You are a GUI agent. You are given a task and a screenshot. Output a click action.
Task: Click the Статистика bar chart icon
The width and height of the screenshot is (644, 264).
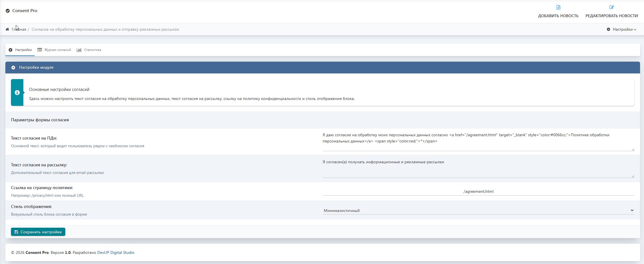(79, 50)
